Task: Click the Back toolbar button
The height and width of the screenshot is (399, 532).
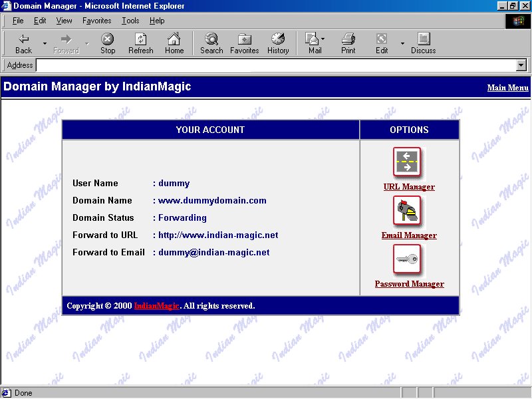Action: [x=23, y=43]
